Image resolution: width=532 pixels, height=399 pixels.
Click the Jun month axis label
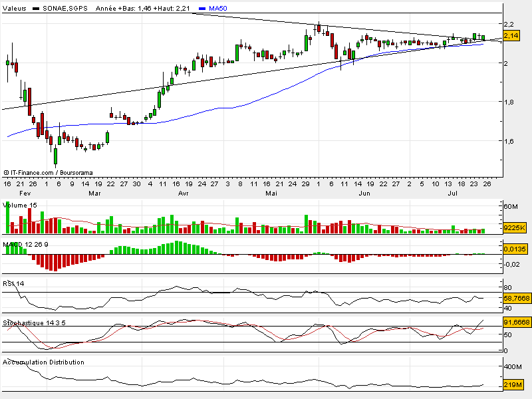(364, 193)
